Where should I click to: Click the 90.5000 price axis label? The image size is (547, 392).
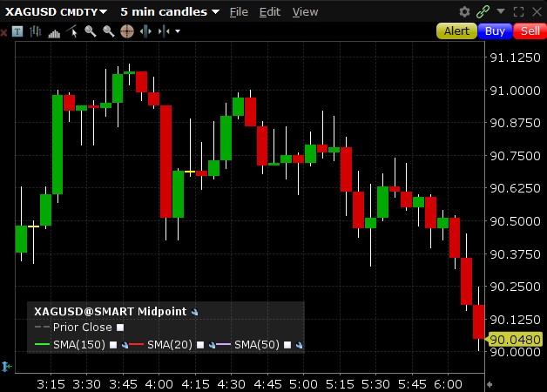pos(516,221)
